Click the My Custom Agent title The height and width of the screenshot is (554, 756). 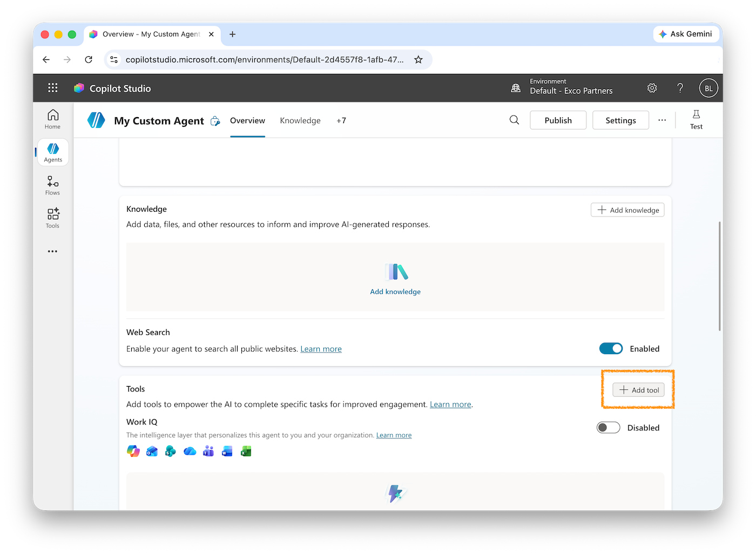coord(159,121)
